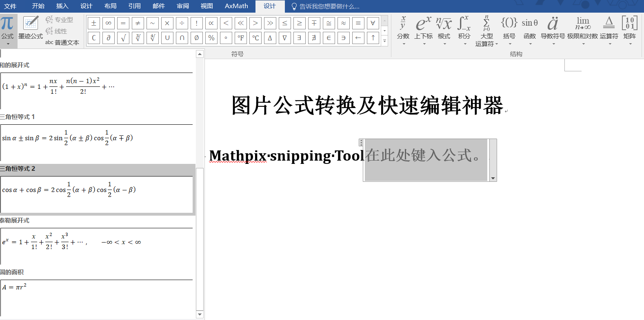
Task: Switch equation to 专业型 format
Action: (x=60, y=20)
